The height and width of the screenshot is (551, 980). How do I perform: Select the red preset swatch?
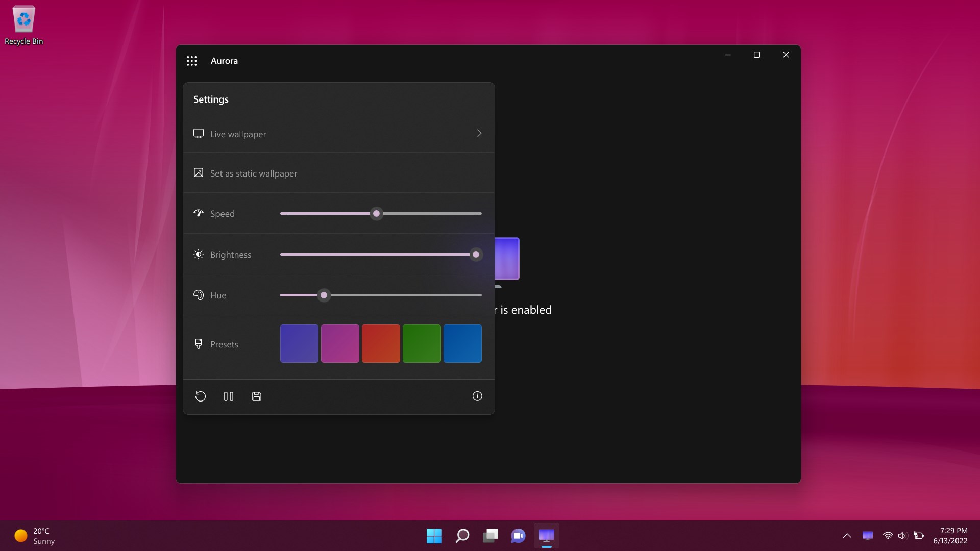(x=381, y=344)
